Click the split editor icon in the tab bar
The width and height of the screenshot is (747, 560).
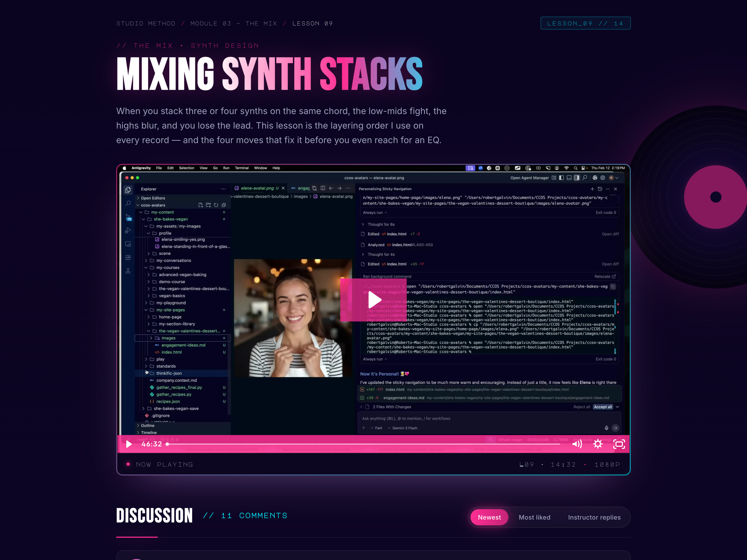tap(323, 188)
